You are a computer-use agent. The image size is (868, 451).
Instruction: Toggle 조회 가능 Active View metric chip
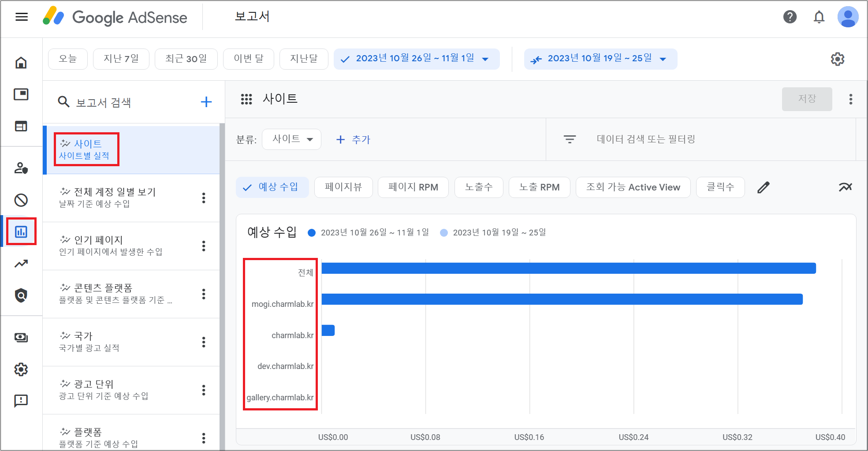click(x=633, y=187)
